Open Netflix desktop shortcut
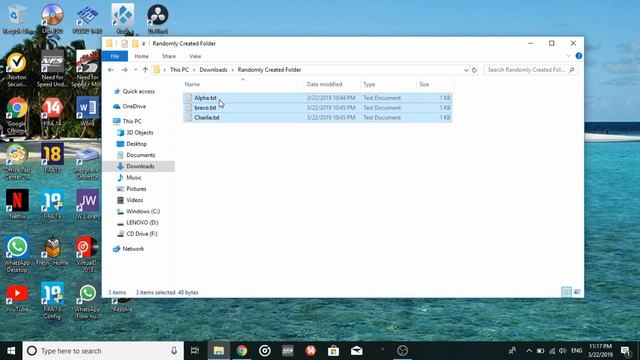The width and height of the screenshot is (640, 360). (x=17, y=204)
